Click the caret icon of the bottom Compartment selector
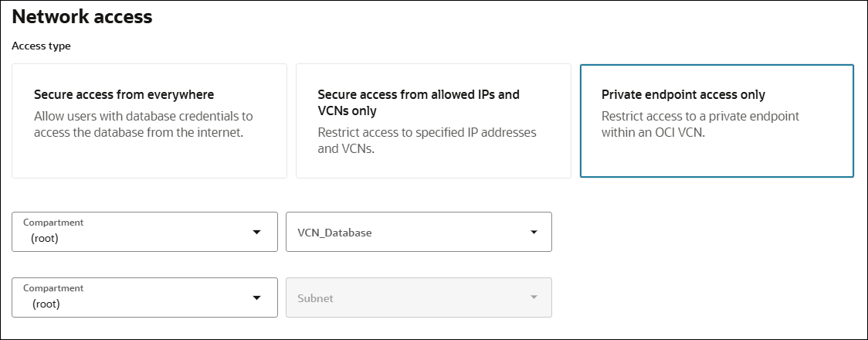The image size is (868, 340). [257, 297]
